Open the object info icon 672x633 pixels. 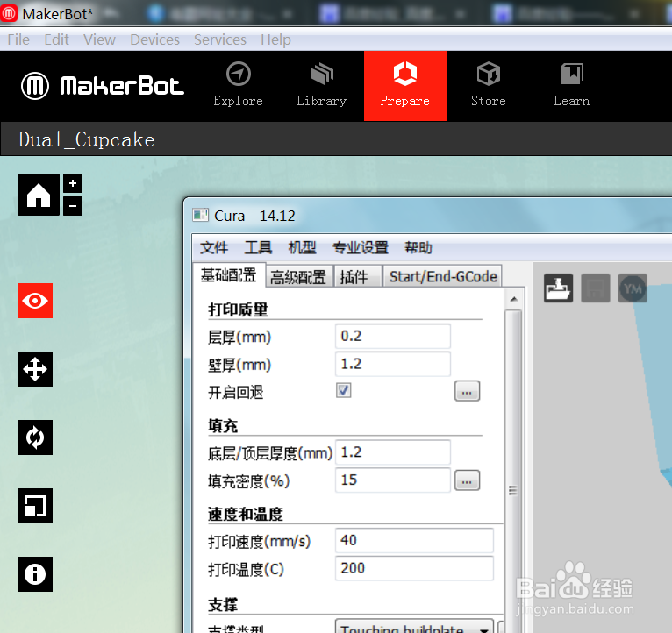[x=35, y=574]
